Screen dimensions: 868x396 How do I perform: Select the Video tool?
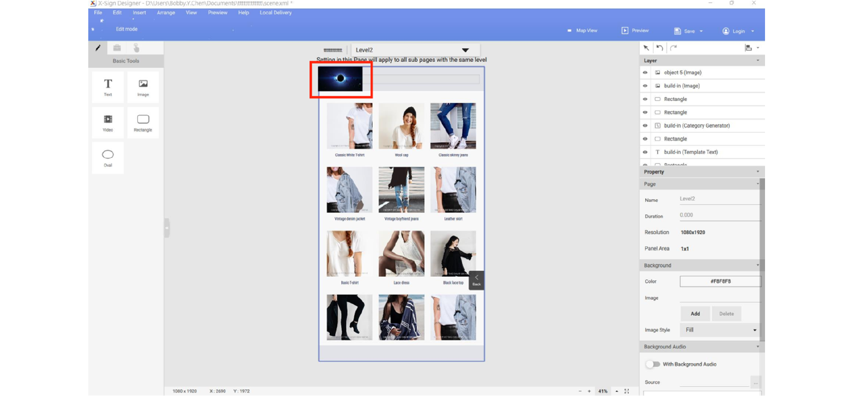point(108,122)
